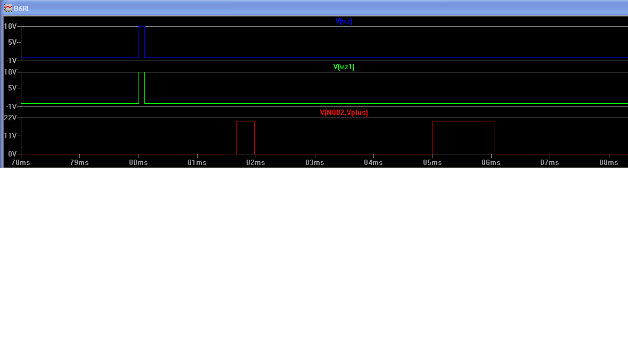Select the V(vz1) trace label
The width and height of the screenshot is (628, 364).
(344, 67)
